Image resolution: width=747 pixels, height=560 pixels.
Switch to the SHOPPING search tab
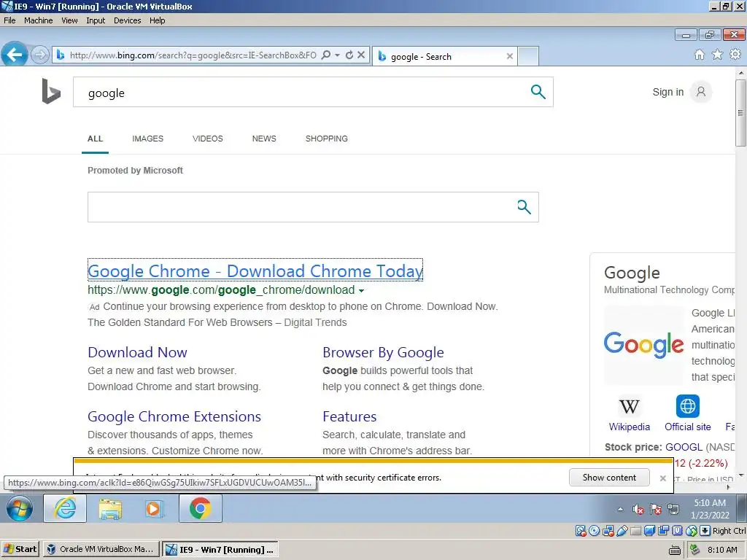tap(326, 139)
